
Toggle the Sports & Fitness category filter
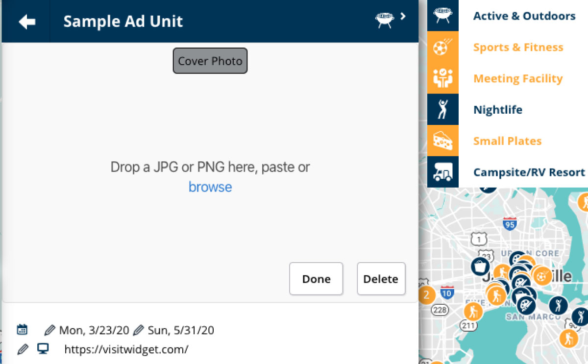pyautogui.click(x=518, y=47)
